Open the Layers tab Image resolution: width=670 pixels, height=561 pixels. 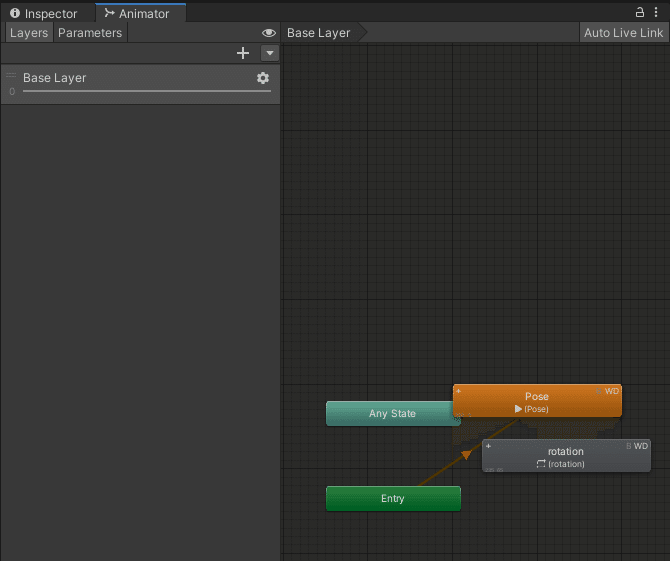coord(29,33)
